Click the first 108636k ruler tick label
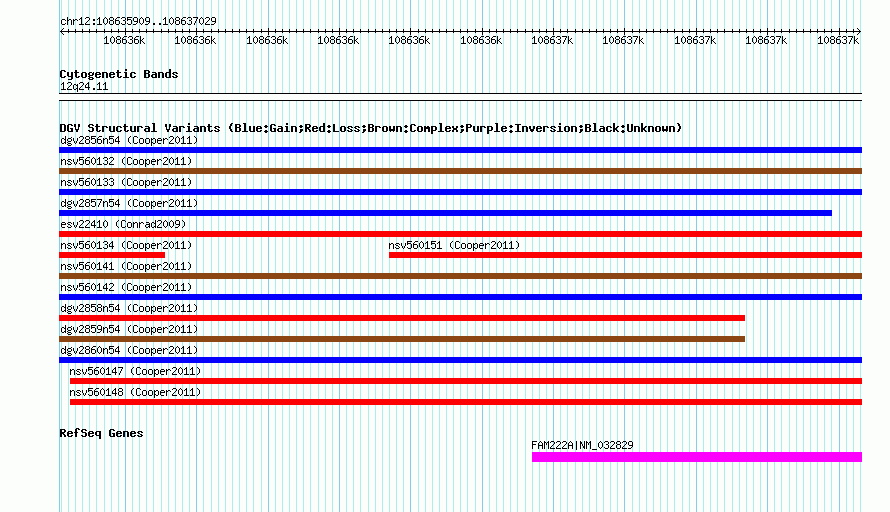The width and height of the screenshot is (890, 512). (x=124, y=40)
